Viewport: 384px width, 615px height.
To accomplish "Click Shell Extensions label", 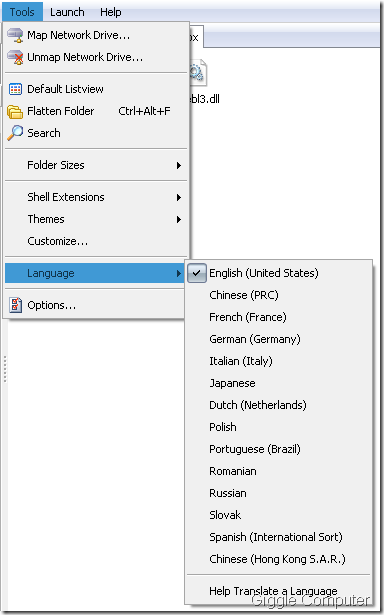I will point(66,197).
